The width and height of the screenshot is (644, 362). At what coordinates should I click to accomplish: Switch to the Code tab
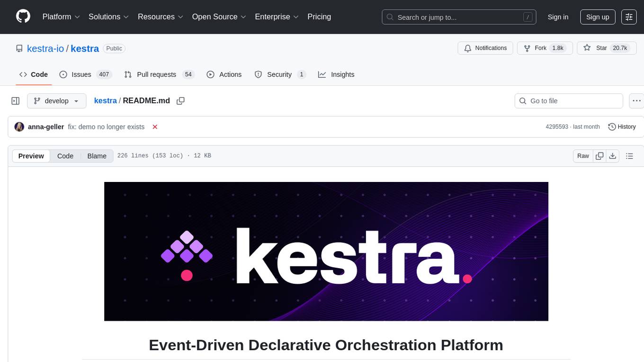tap(34, 74)
